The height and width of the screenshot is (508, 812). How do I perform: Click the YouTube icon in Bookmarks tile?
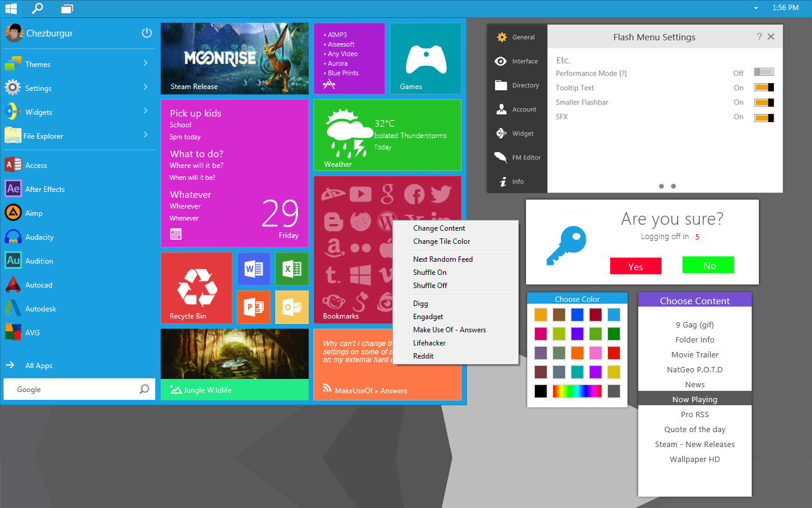pos(361,194)
